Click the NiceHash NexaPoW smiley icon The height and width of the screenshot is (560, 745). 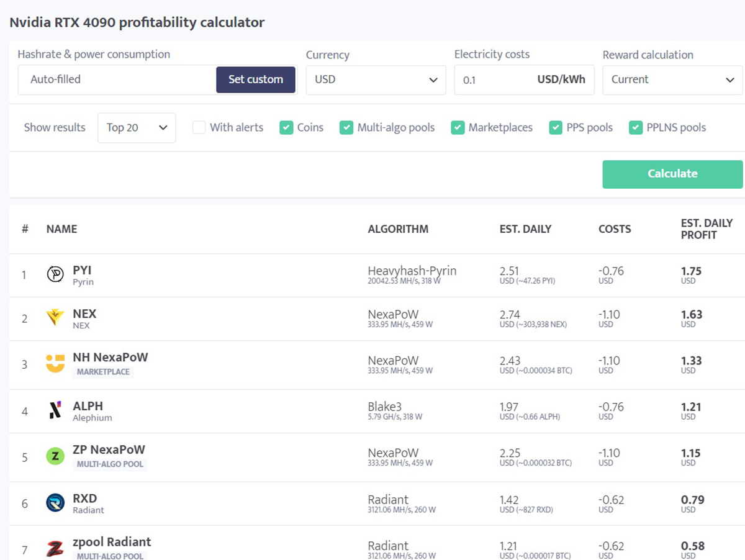(55, 364)
